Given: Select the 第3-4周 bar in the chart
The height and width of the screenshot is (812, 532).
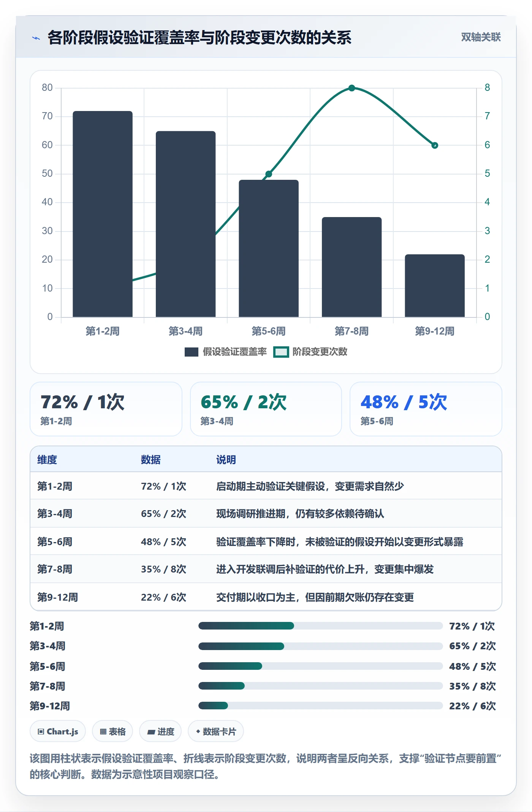Looking at the screenshot, I should (185, 224).
